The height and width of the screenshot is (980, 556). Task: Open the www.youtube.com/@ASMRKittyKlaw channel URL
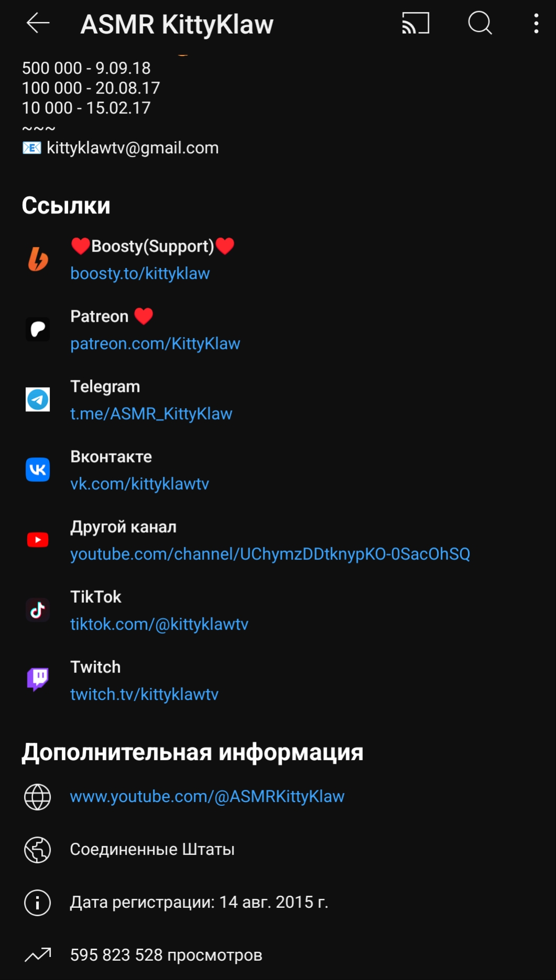click(207, 797)
